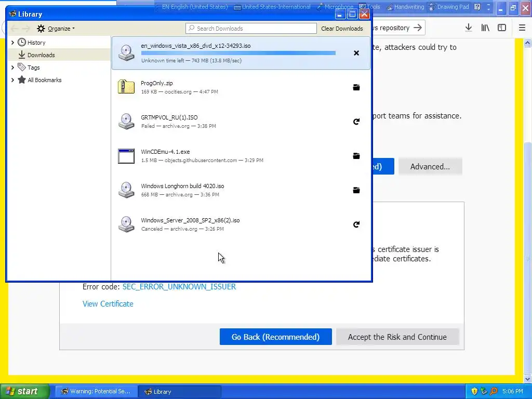Click the Windows Longhorn build 4020.iso disc icon

click(x=126, y=190)
